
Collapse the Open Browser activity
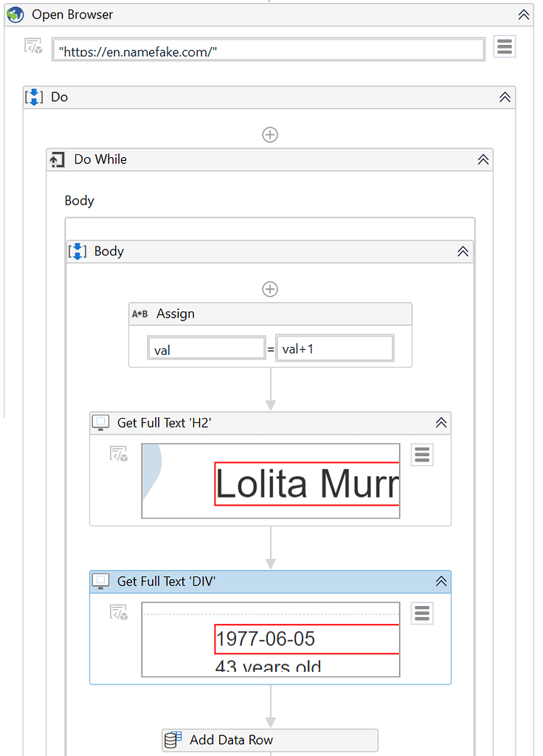(524, 15)
